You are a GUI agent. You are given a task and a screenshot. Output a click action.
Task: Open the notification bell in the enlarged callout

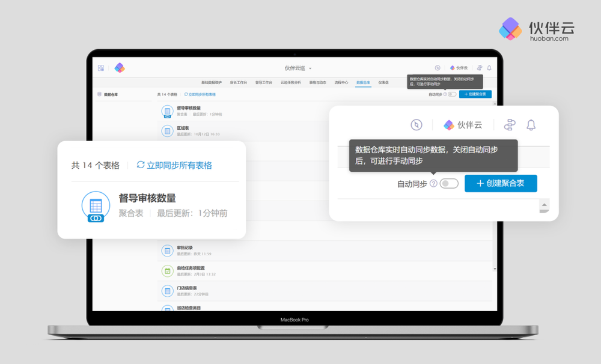pyautogui.click(x=531, y=125)
